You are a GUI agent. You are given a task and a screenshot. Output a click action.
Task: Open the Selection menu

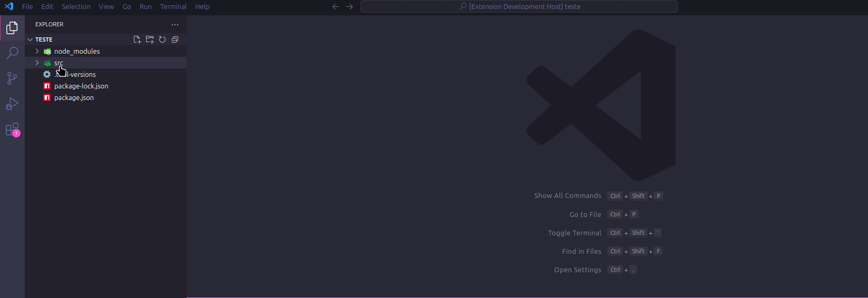click(76, 6)
